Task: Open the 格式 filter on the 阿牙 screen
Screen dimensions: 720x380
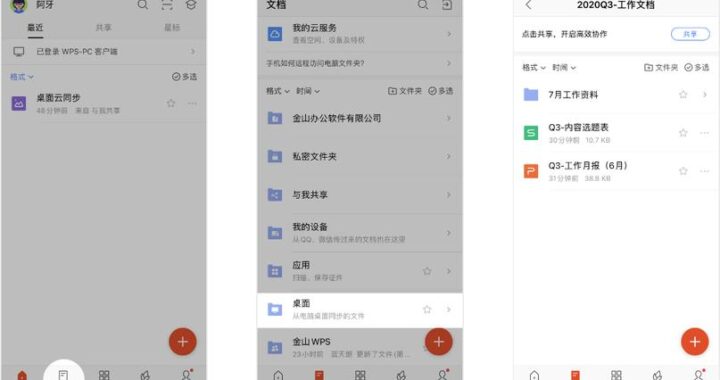Action: 22,77
